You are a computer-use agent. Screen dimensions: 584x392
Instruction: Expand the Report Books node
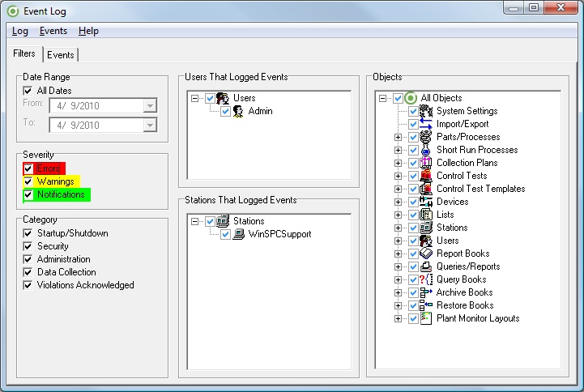click(399, 254)
